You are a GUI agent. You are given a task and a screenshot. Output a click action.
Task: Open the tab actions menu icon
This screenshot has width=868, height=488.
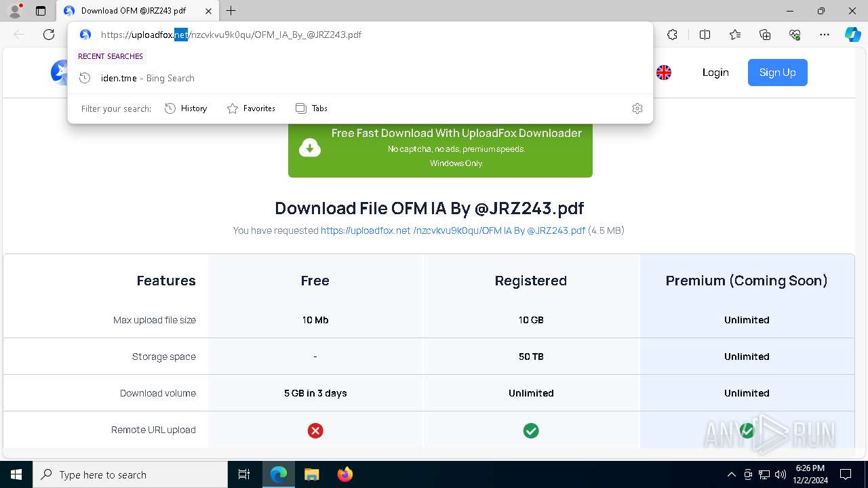[x=41, y=11]
